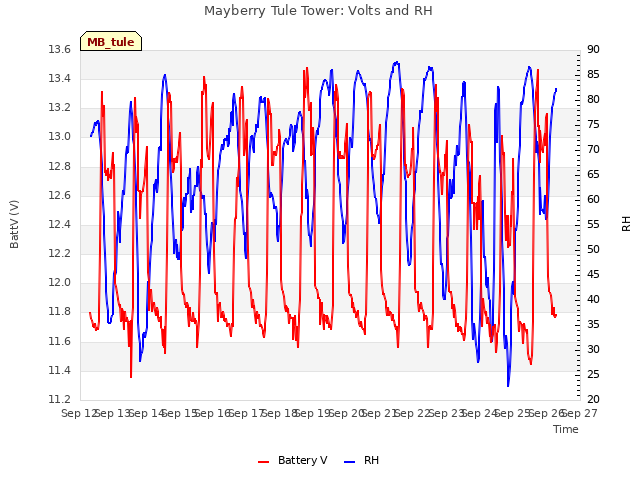Click the BattV (V) axis label
The image size is (640, 480).
click(14, 224)
